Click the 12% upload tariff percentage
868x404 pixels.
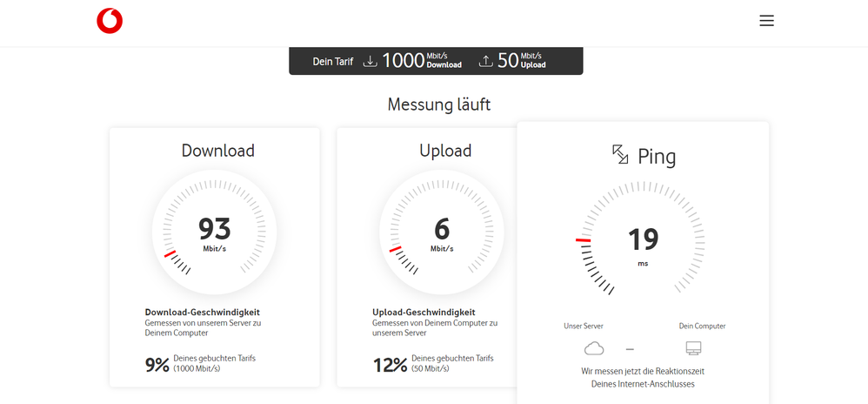pyautogui.click(x=389, y=364)
